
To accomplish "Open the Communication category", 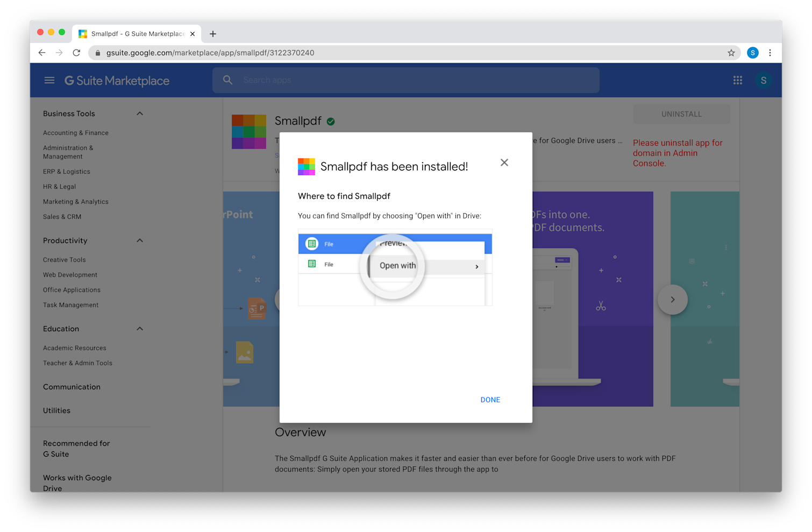I will (x=72, y=387).
